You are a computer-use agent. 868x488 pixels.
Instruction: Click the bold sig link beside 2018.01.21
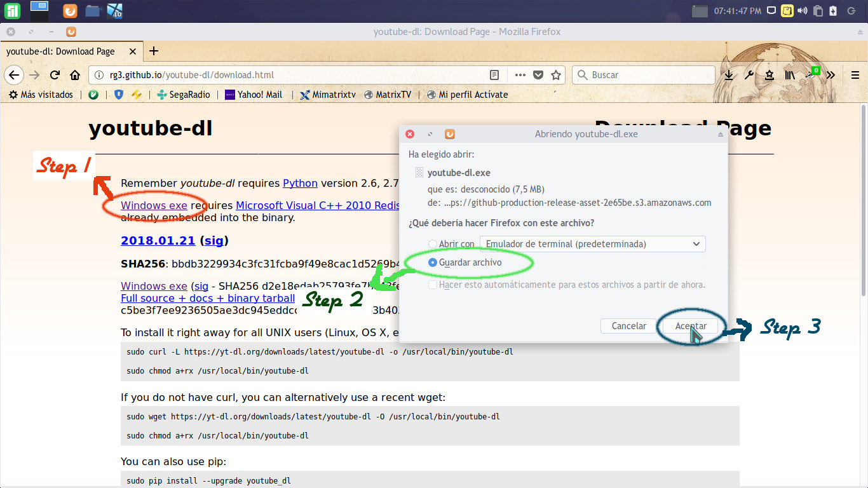pyautogui.click(x=214, y=241)
